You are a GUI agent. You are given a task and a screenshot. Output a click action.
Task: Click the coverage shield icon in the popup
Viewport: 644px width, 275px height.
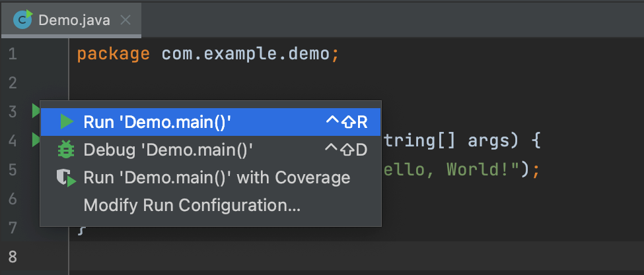pyautogui.click(x=66, y=178)
